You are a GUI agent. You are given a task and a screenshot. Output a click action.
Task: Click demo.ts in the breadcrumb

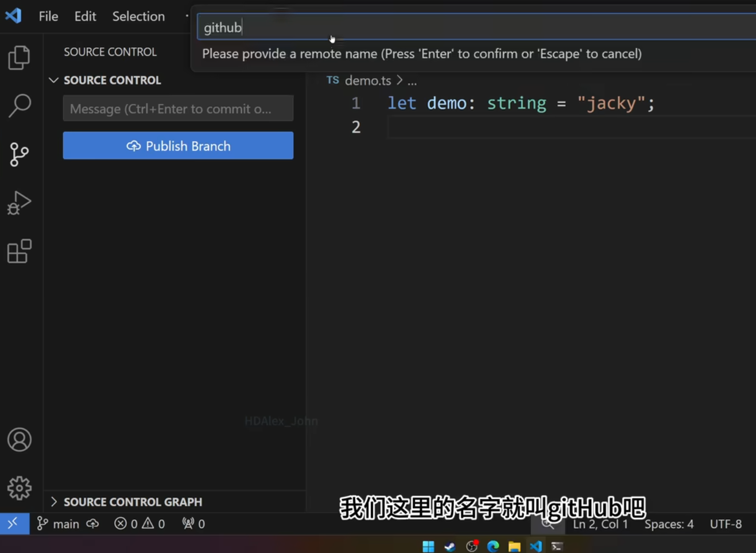pos(368,80)
